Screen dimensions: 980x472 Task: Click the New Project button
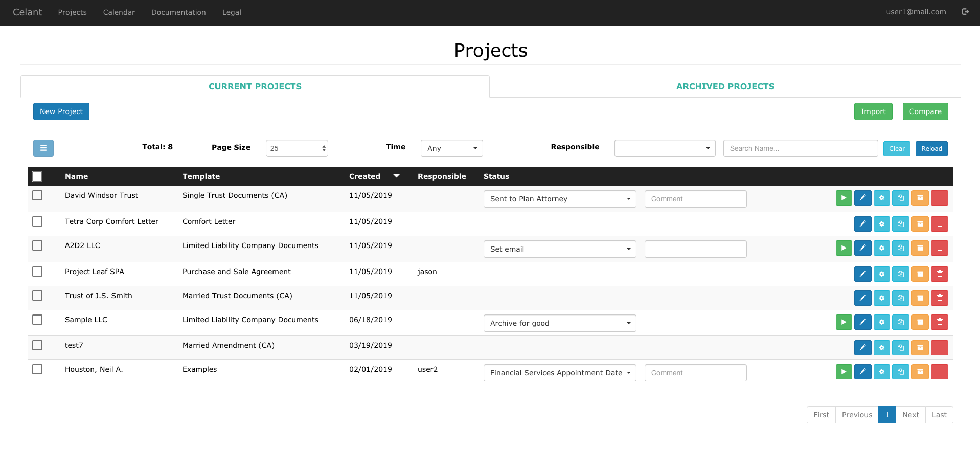(x=61, y=111)
